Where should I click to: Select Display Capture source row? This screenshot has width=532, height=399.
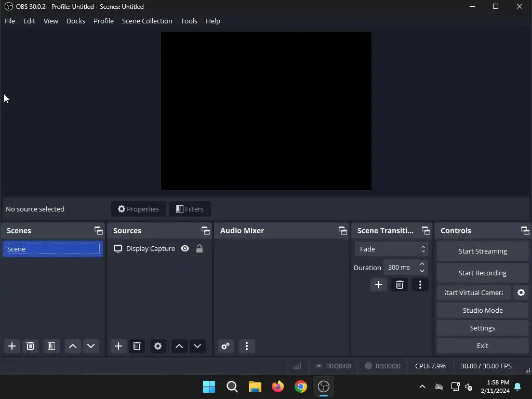[159, 249]
